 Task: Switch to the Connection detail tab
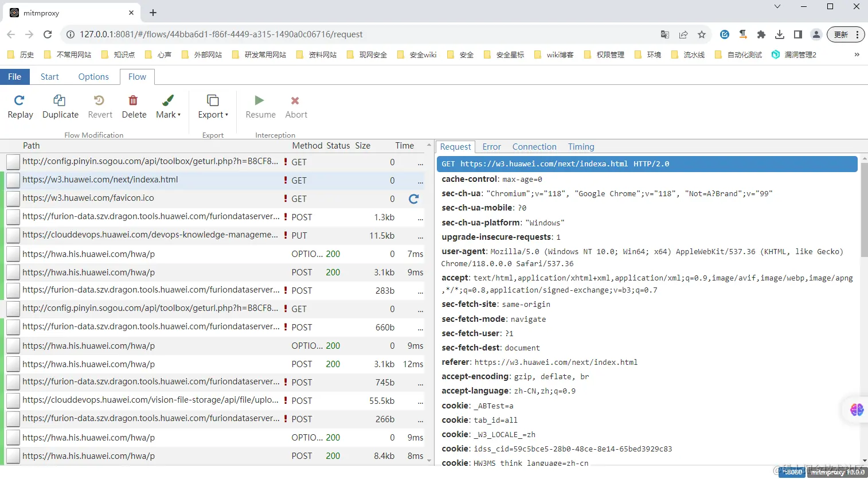[x=534, y=147]
